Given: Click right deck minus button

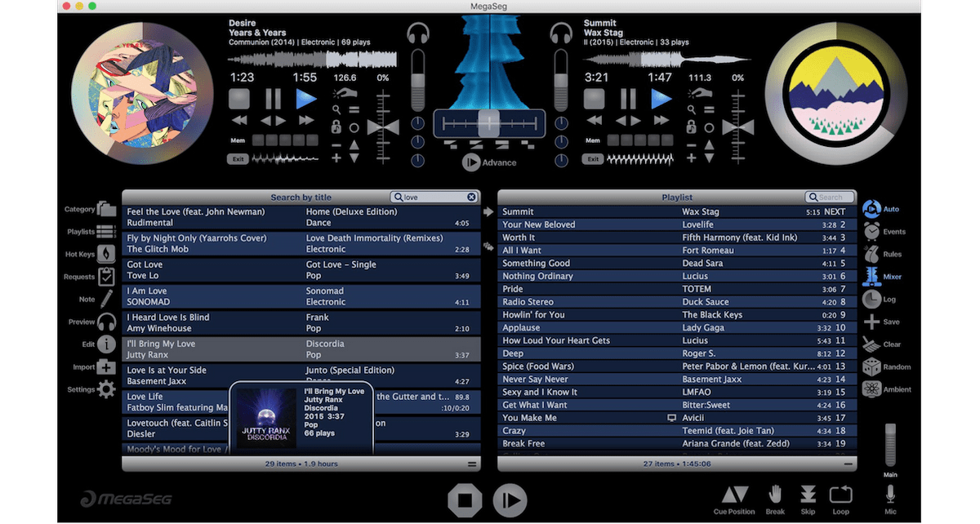Looking at the screenshot, I should tap(692, 144).
